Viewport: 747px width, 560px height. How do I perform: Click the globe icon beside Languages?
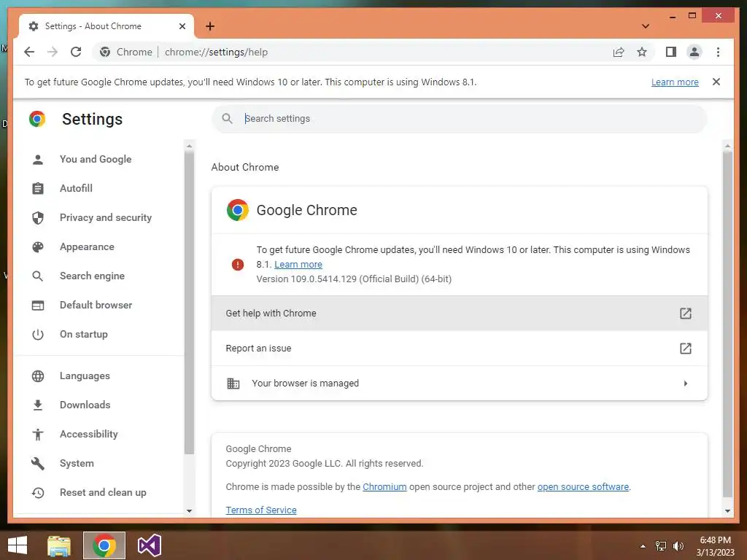38,376
